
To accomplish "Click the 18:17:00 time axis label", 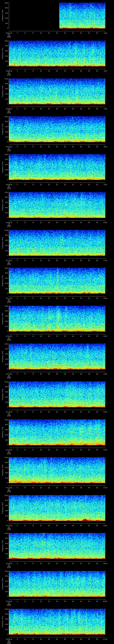I will 9,525.
